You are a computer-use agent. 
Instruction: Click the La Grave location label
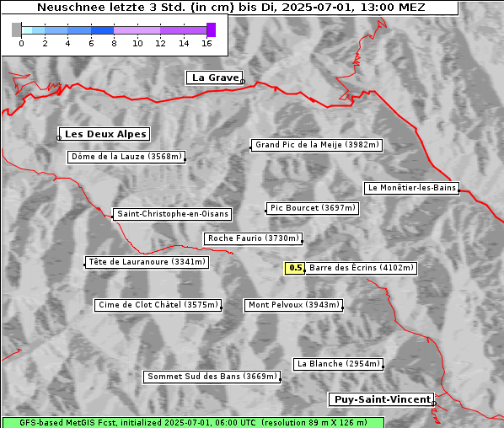(x=214, y=78)
